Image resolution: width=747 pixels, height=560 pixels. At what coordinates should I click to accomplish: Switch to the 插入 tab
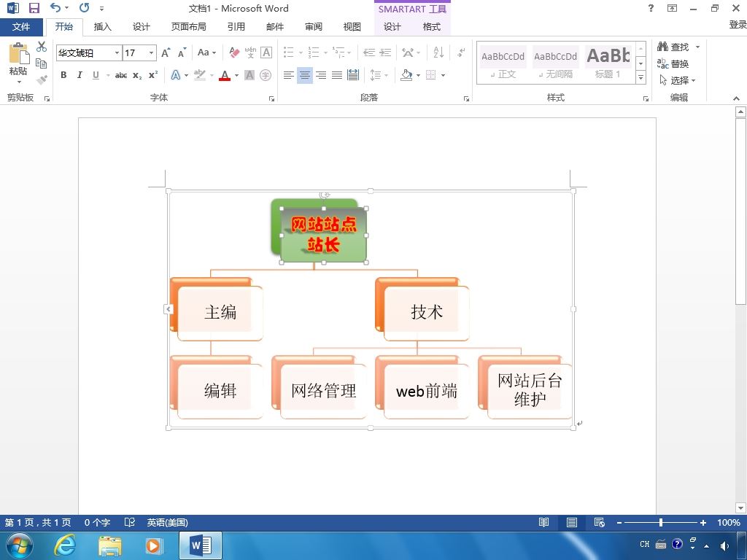click(x=102, y=27)
